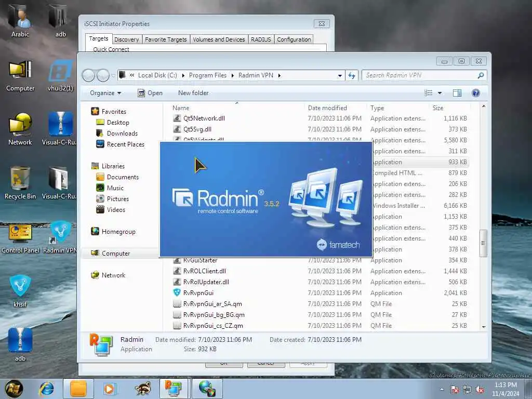Switch to the RADIUS tab
The image size is (532, 399).
261,39
